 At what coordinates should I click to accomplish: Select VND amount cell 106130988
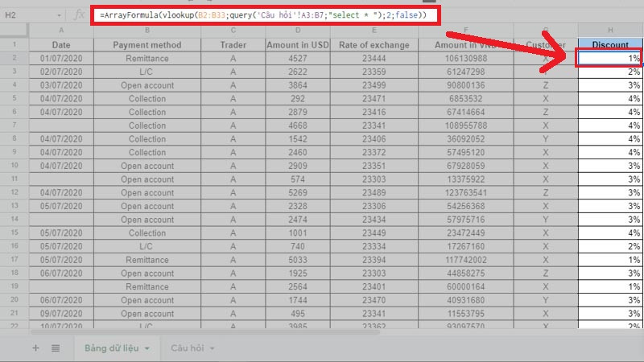(x=466, y=58)
